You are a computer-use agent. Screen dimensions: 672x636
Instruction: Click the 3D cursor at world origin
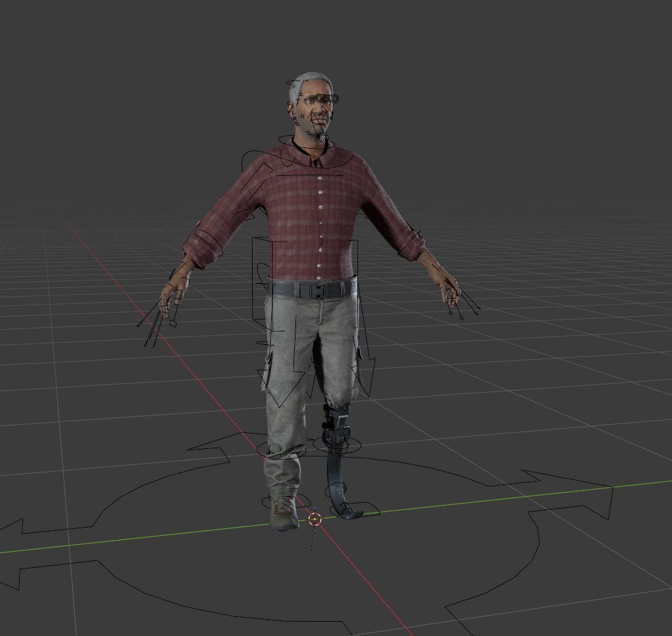pyautogui.click(x=315, y=520)
